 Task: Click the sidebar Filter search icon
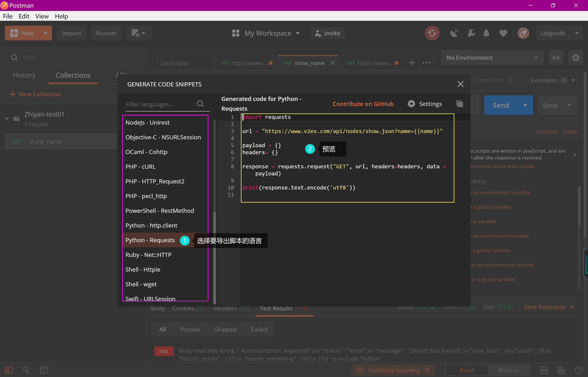click(x=14, y=58)
